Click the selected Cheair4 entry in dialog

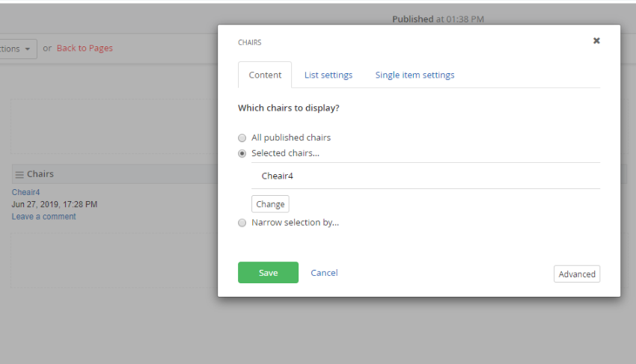426,176
